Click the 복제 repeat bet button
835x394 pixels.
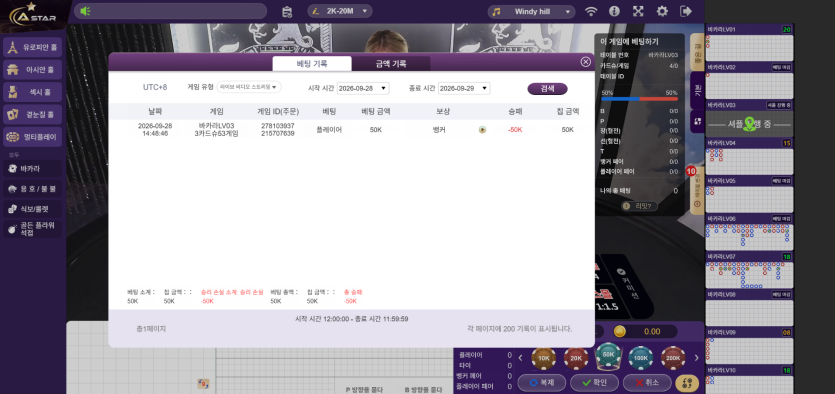coord(542,382)
